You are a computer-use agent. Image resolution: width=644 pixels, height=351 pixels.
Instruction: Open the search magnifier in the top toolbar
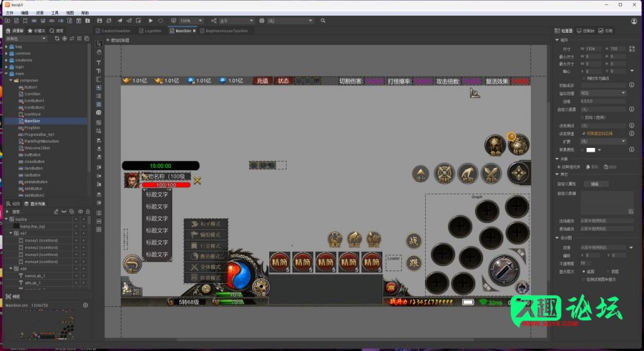point(323,21)
